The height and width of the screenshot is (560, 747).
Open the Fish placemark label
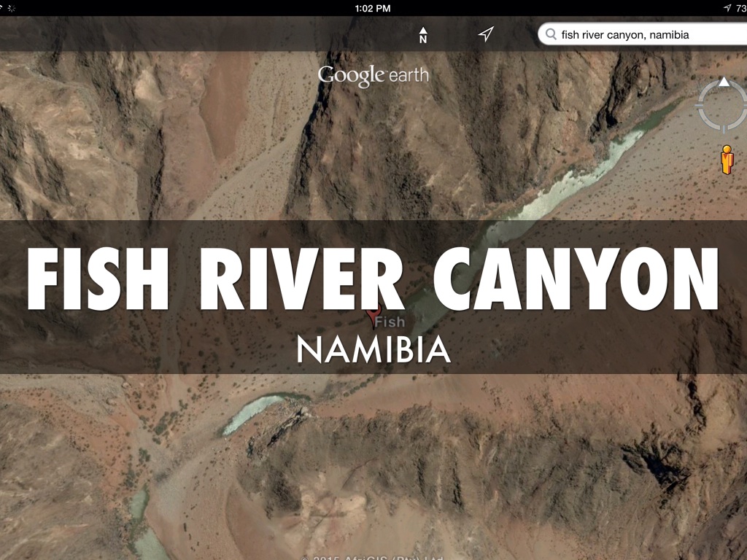pyautogui.click(x=390, y=322)
